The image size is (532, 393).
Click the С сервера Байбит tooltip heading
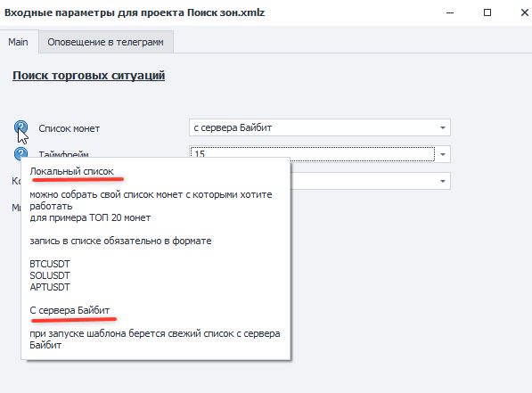70,310
